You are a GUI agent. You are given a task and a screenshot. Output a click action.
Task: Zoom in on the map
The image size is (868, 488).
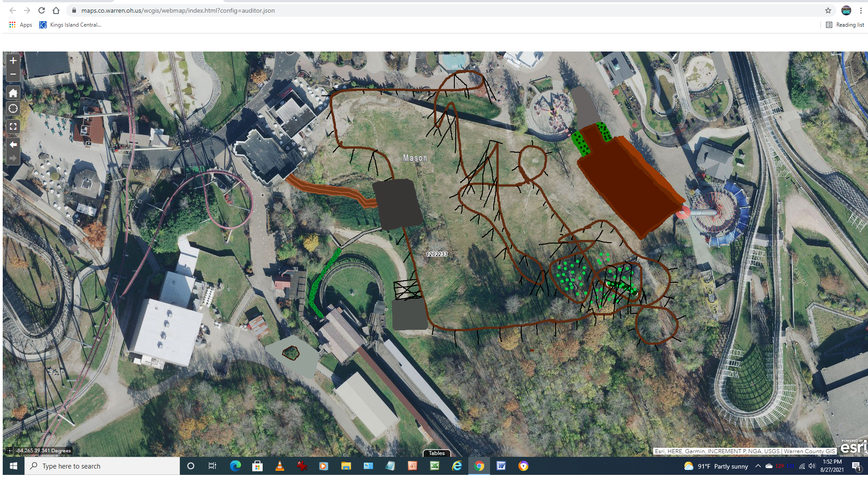13,61
